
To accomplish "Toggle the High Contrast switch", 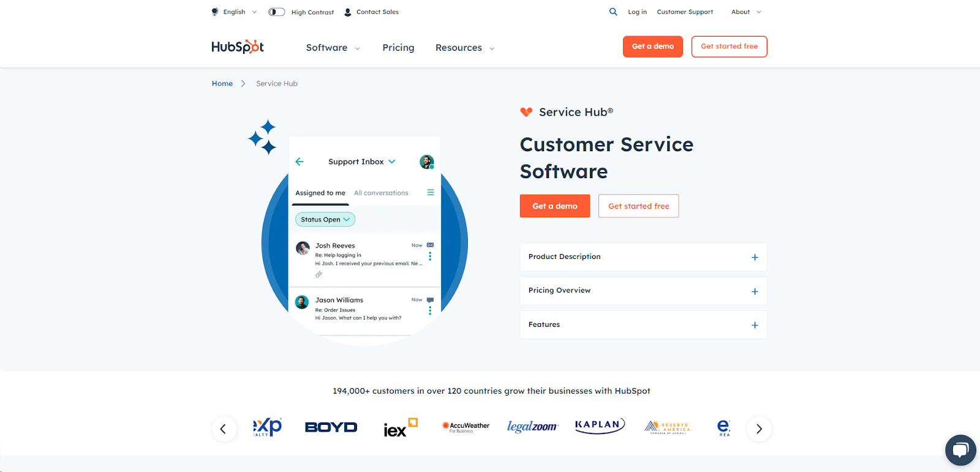I will [x=277, y=12].
